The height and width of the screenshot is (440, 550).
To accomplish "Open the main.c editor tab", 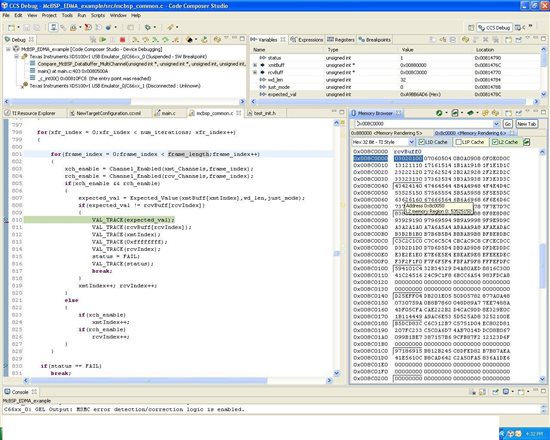I will (x=166, y=113).
